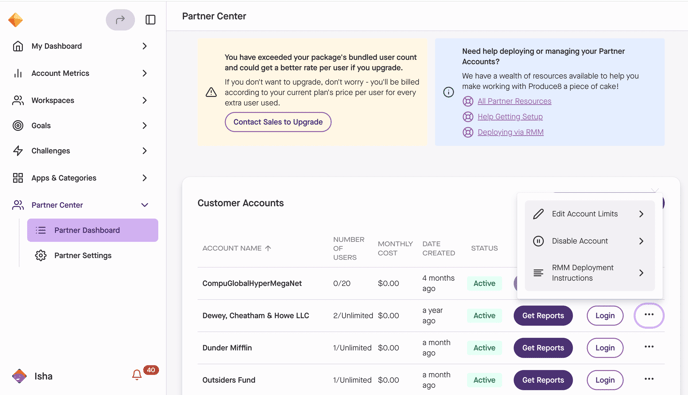Click the warning triangle icon
Screen dimensions: 688x395
(x=211, y=92)
